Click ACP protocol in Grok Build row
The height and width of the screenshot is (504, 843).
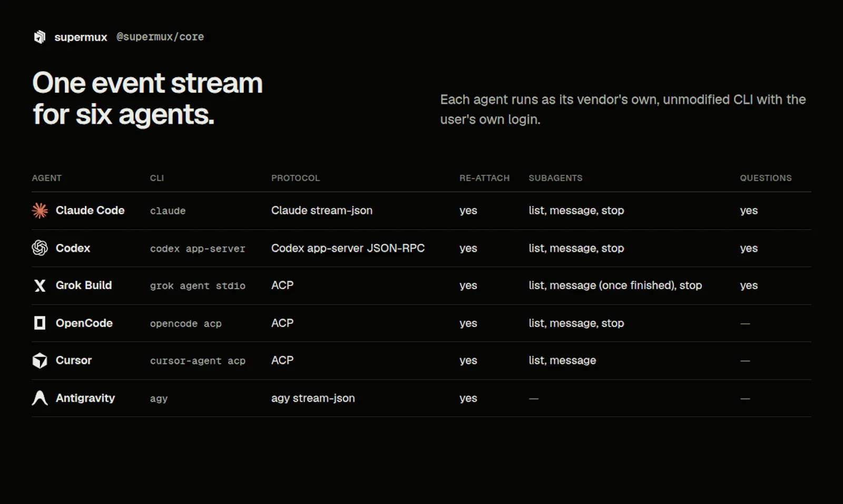point(282,285)
